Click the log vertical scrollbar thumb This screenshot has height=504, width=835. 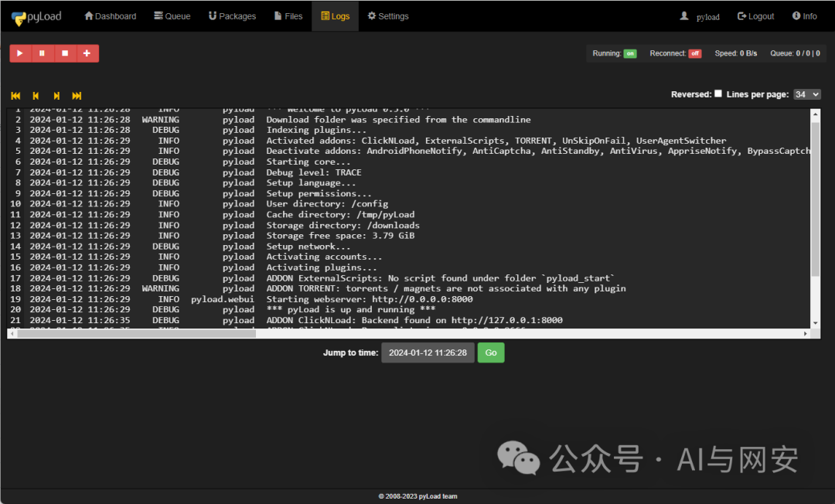815,199
